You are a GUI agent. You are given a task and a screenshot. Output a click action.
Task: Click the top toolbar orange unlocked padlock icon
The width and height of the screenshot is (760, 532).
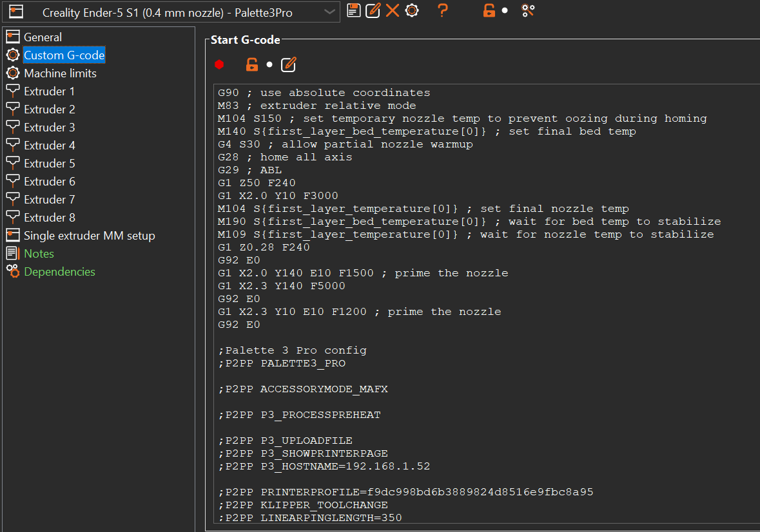[x=489, y=10]
